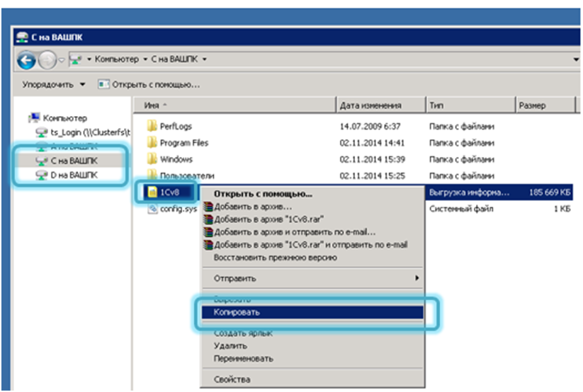Open recent pages dropdown beside forward arrow
The width and height of the screenshot is (583, 392).
click(x=62, y=59)
